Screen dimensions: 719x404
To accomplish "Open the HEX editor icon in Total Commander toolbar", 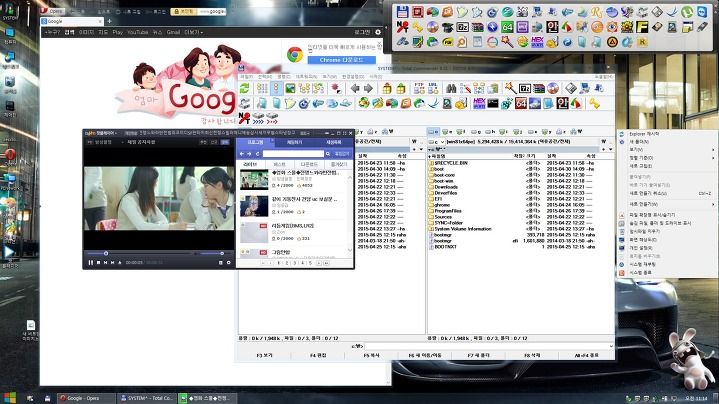I will 479,103.
